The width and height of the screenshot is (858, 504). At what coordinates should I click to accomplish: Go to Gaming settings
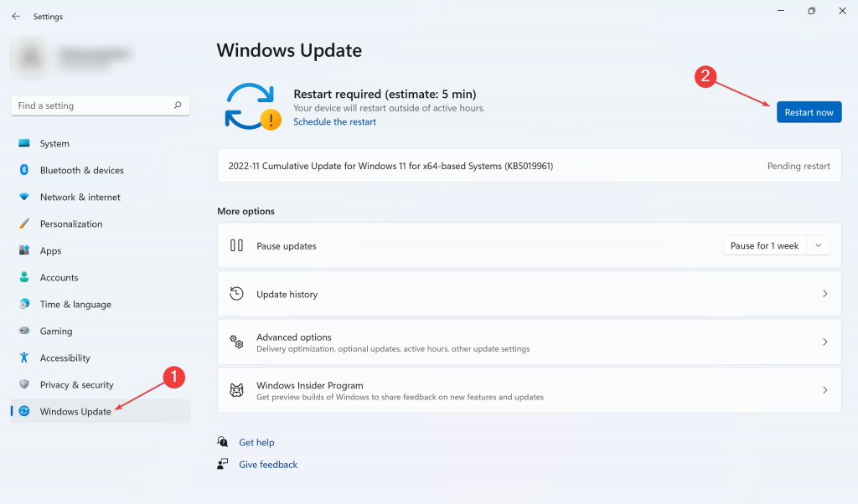coord(101,331)
